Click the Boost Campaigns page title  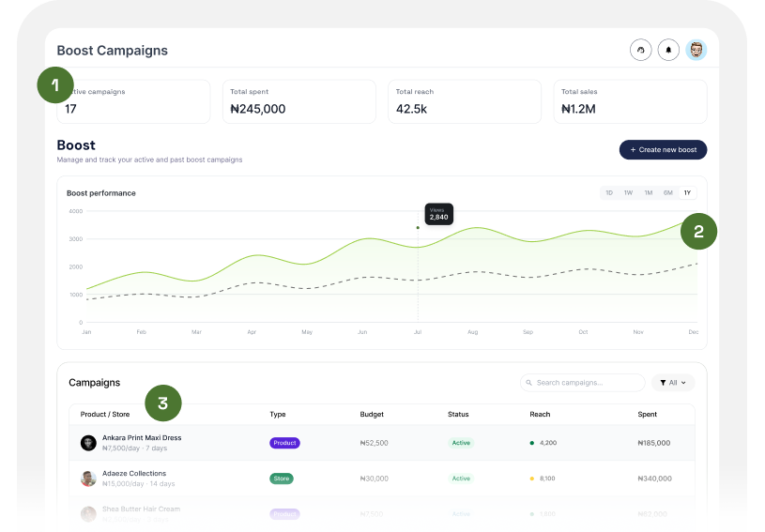pos(113,51)
